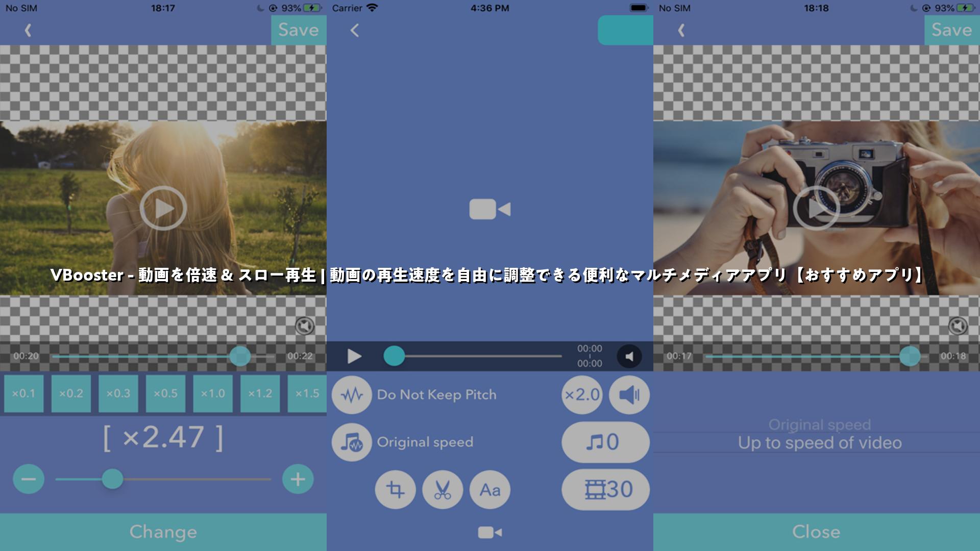Select the ×0.1 speed preset
The height and width of the screenshot is (551, 980).
pyautogui.click(x=23, y=393)
